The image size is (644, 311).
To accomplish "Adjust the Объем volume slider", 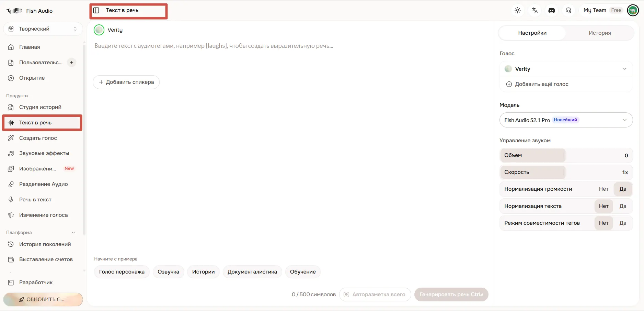I will 566,155.
